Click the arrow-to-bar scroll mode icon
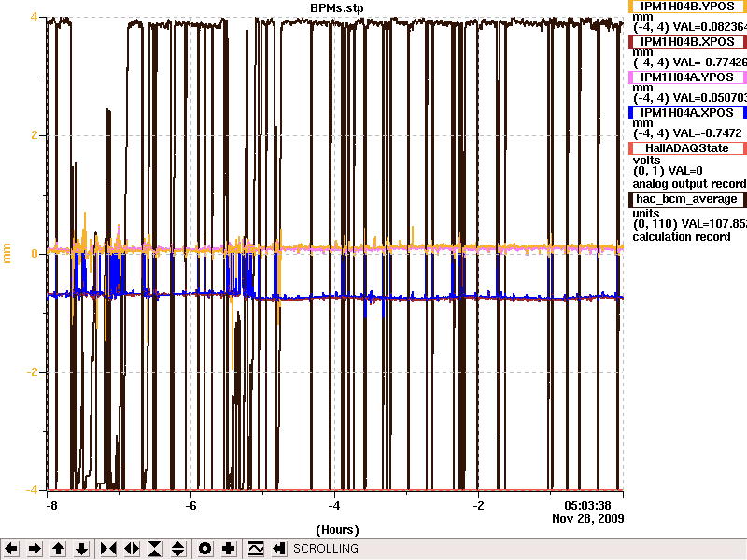747x560 pixels. point(278,549)
